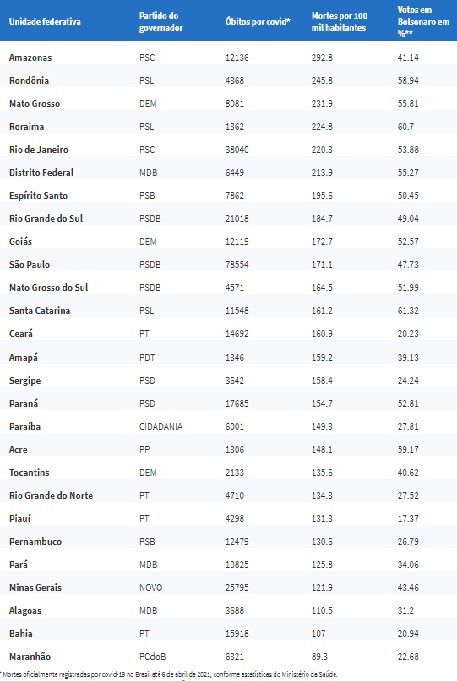Select the Rondônia row name
The height and width of the screenshot is (681, 457).
pyautogui.click(x=29, y=80)
